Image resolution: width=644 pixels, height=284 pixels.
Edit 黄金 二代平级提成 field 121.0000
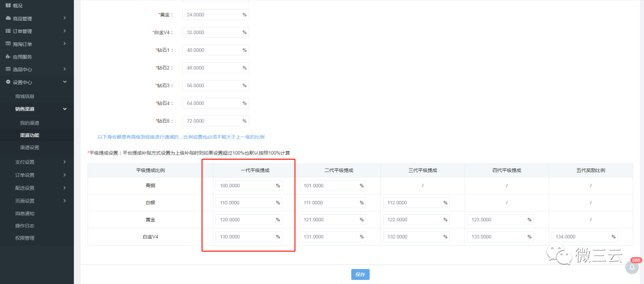point(333,220)
